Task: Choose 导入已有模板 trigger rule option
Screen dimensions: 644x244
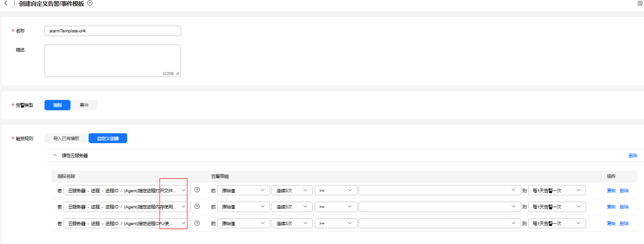Action: click(66, 138)
